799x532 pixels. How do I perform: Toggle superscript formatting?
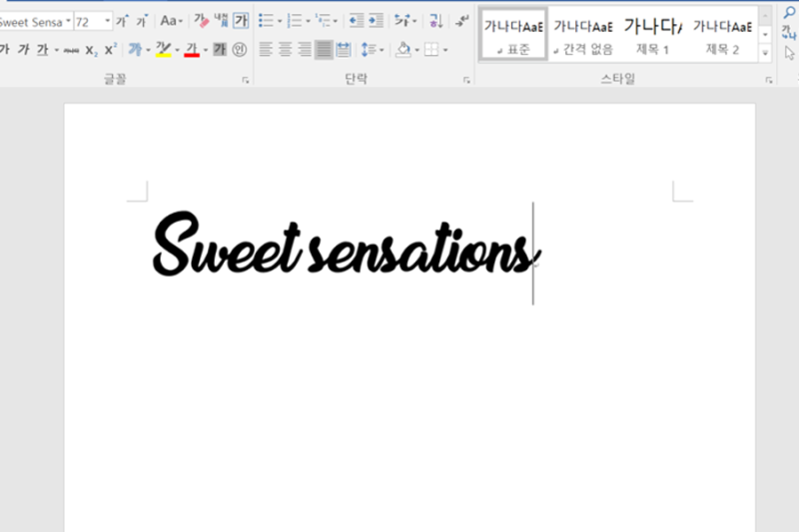(x=110, y=49)
